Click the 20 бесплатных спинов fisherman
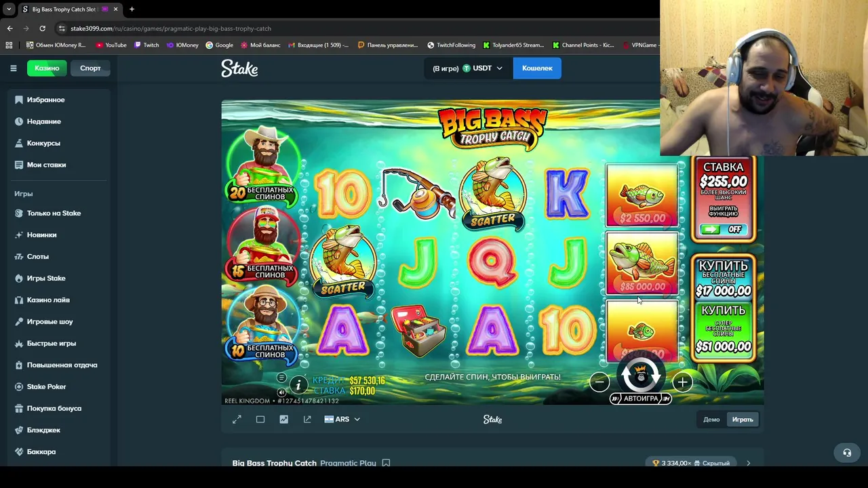The image size is (868, 488). tap(263, 165)
